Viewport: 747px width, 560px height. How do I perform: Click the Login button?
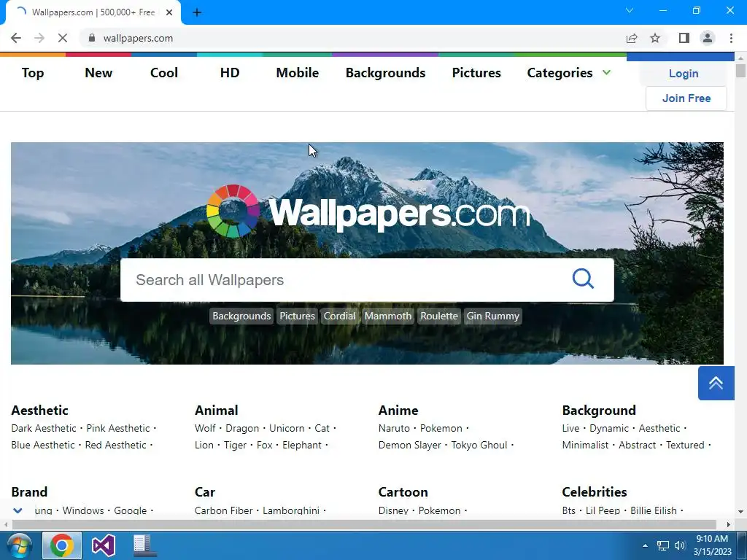point(684,74)
